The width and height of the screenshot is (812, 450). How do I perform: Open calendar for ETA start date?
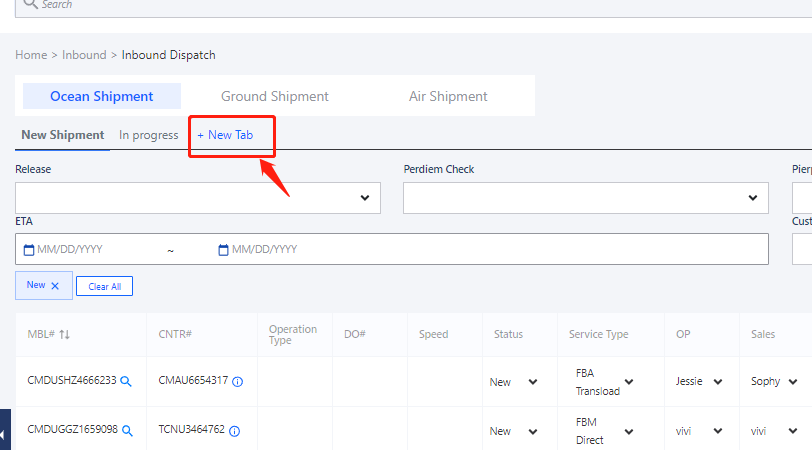pos(29,249)
